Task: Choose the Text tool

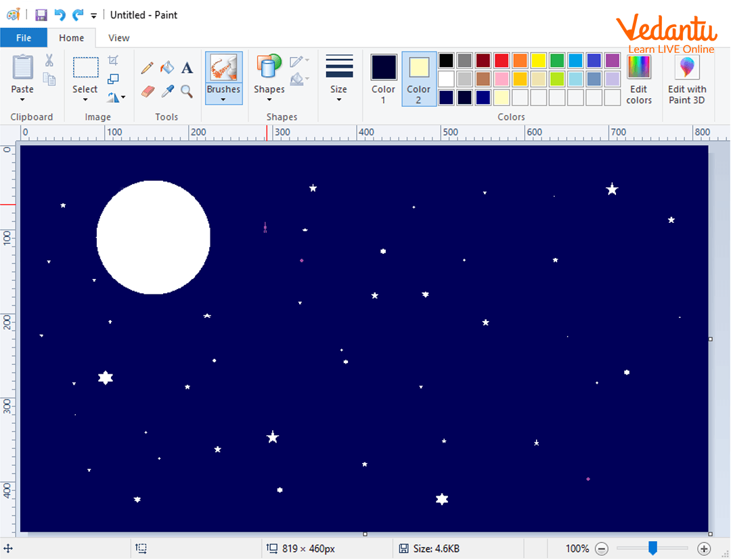Action: (x=187, y=68)
